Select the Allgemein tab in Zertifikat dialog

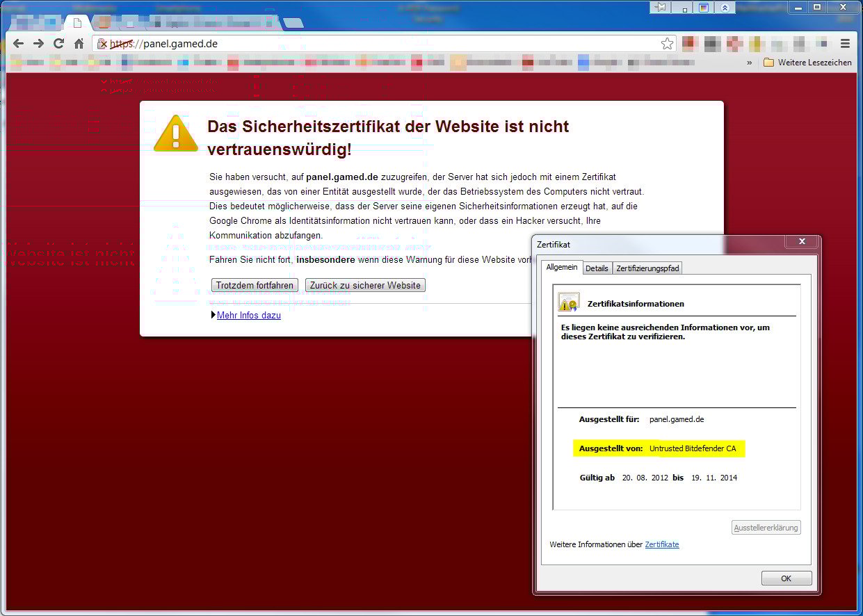pos(562,267)
